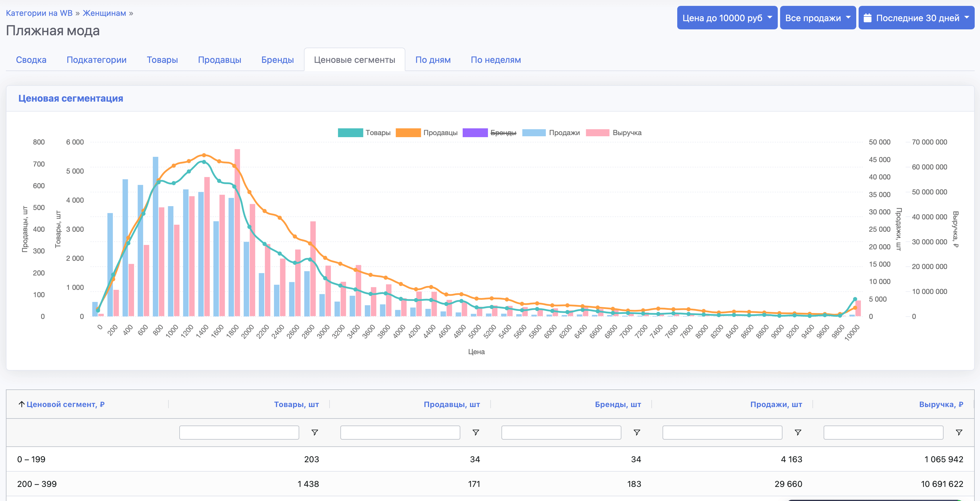
Task: Switch to the Подкатегории tab
Action: click(x=97, y=60)
